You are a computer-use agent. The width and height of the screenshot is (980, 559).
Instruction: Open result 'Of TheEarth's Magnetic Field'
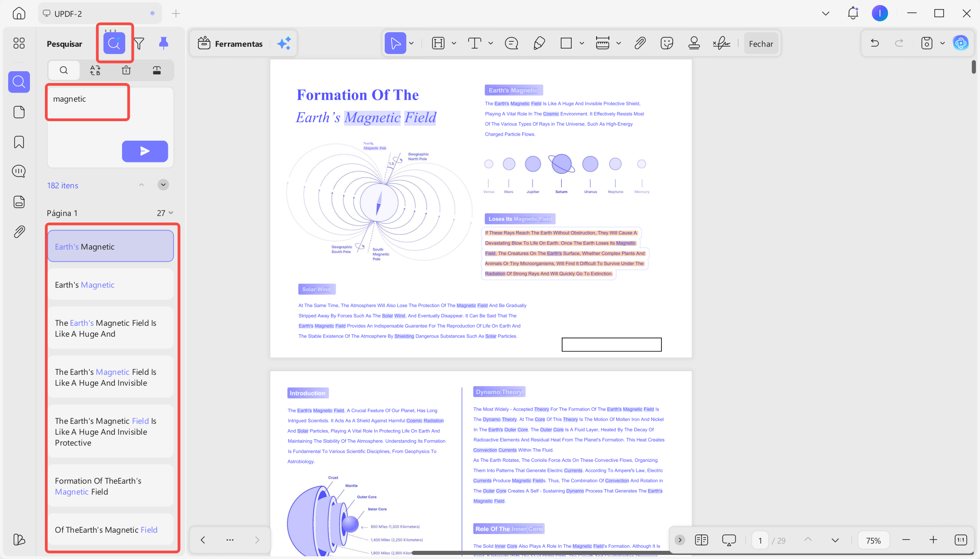[x=111, y=530]
